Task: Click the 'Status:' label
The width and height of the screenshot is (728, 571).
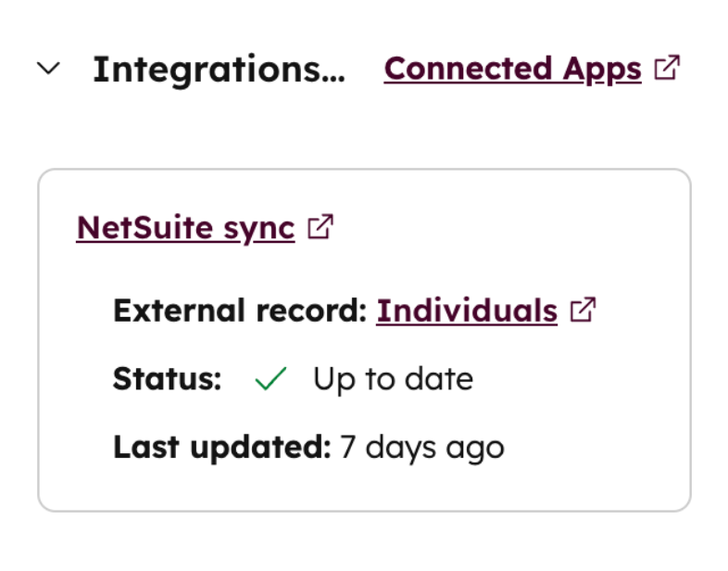Action: (x=167, y=379)
